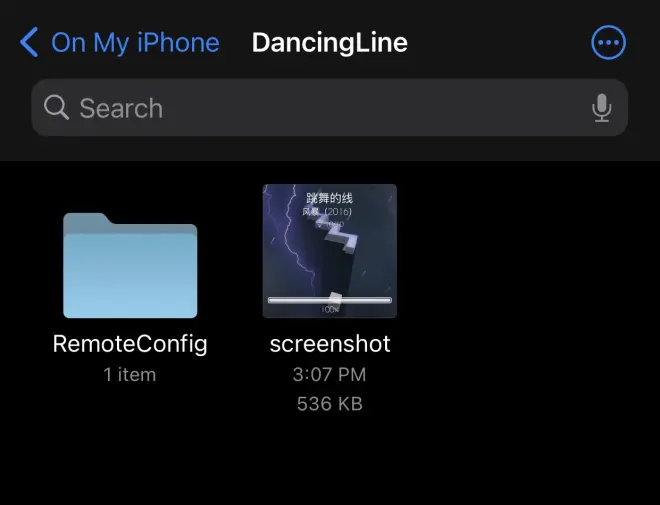Screen dimensions: 660x505
Task: Tap the microphone dictation icon
Action: pyautogui.click(x=601, y=108)
